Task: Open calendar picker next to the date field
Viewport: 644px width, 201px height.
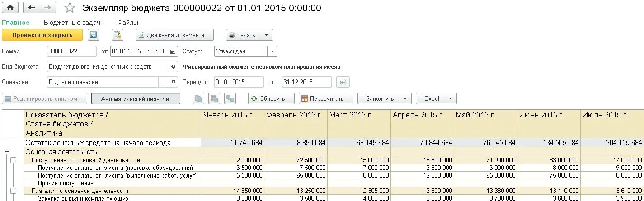Action: tap(173, 51)
